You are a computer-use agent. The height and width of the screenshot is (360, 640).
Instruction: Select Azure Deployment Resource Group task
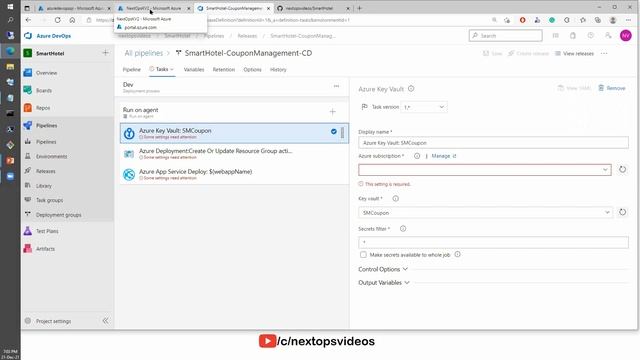(234, 154)
